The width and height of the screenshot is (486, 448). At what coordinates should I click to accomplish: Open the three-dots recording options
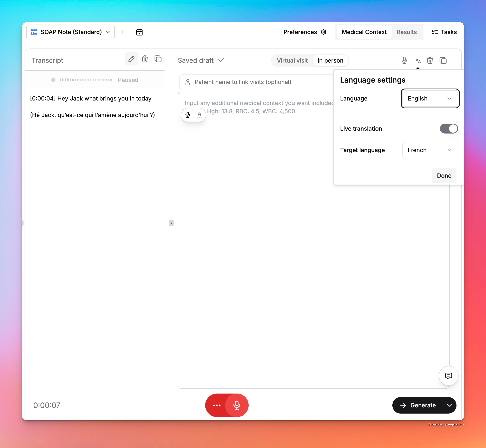click(x=217, y=405)
